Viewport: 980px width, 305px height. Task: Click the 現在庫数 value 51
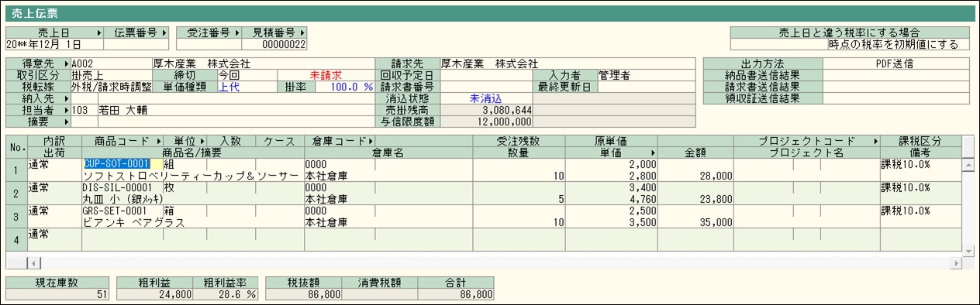tap(57, 294)
